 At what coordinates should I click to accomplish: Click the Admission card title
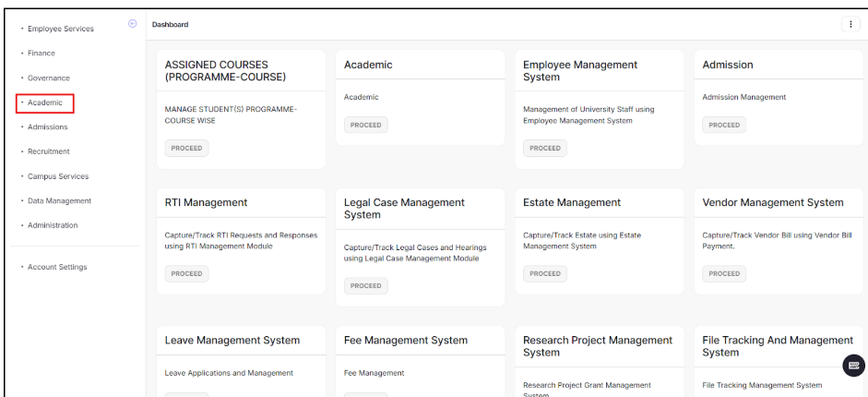click(728, 65)
